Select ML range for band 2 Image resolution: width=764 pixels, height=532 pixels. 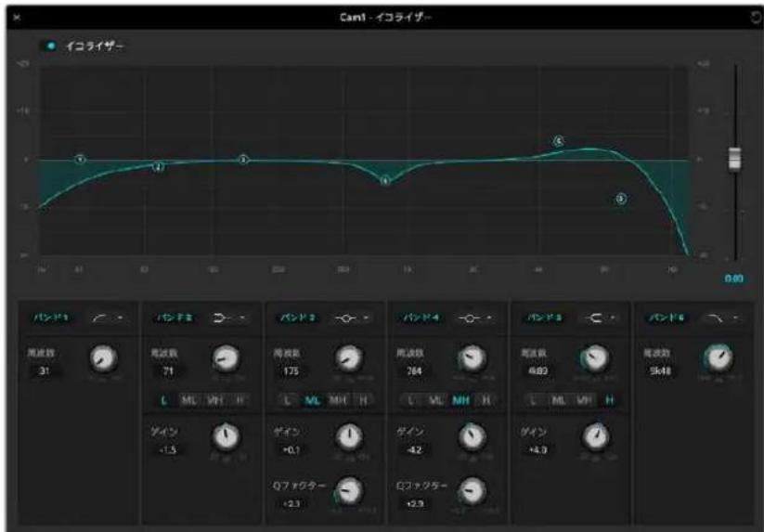[188, 400]
